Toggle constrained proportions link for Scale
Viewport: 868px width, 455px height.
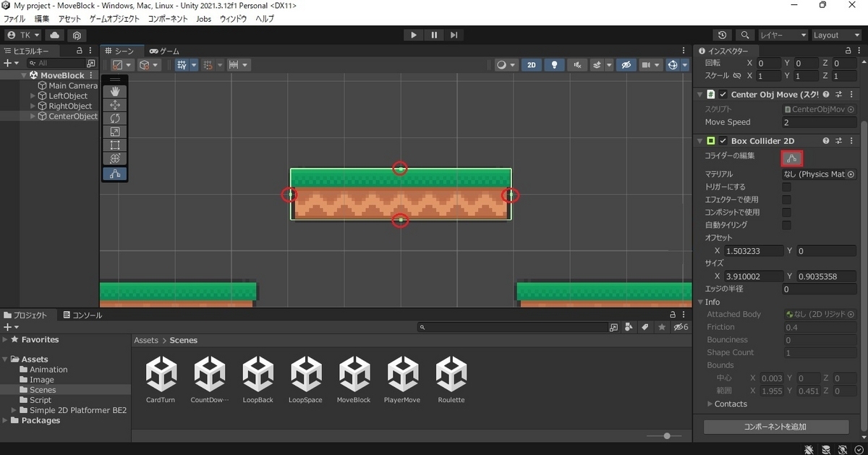click(x=737, y=76)
